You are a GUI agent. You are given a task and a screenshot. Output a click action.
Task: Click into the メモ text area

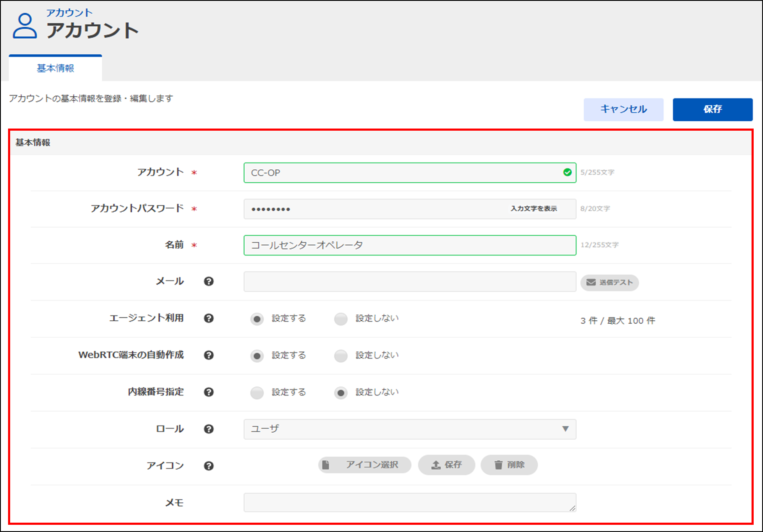pyautogui.click(x=409, y=502)
